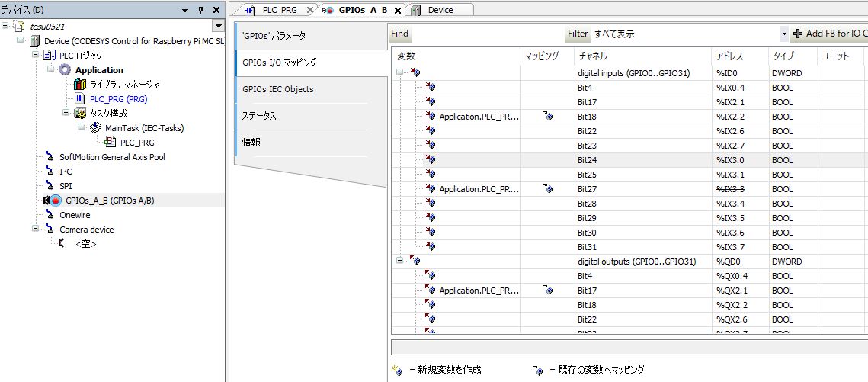Select Application.PLC_PR... variable in Bit27 row
Screen dimensions: 868x382
(479, 189)
